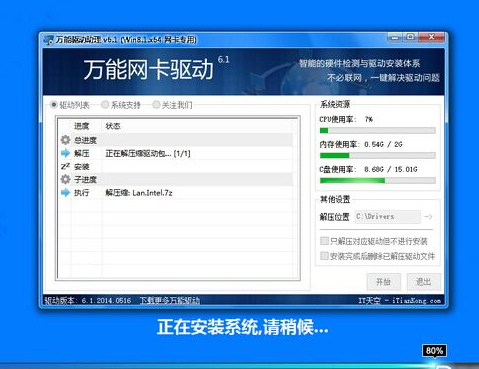Click the blue arrow icon beside 解压
The width and height of the screenshot is (479, 369).
coord(65,153)
